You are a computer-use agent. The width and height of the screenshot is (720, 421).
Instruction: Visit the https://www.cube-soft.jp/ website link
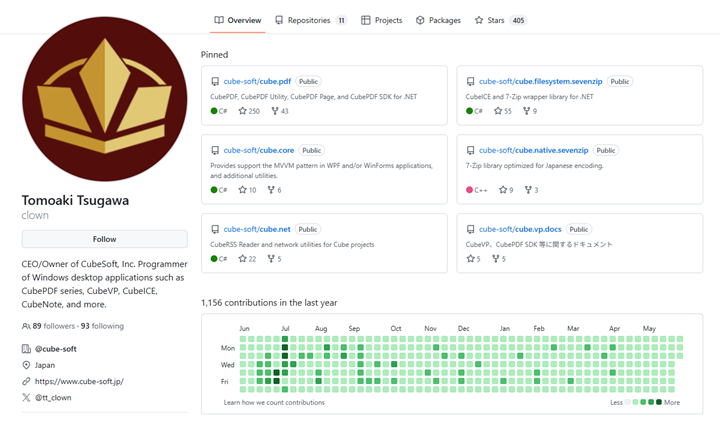(x=79, y=381)
